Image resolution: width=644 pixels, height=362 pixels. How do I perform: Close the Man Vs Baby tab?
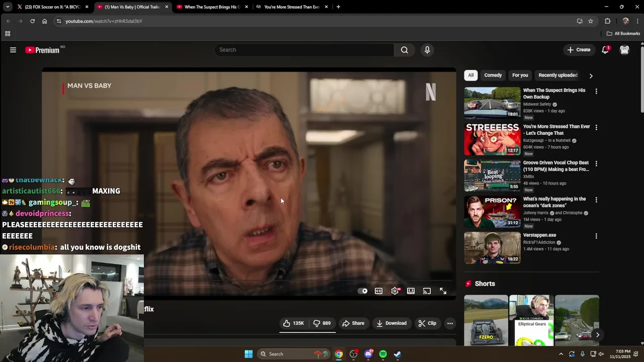(167, 7)
